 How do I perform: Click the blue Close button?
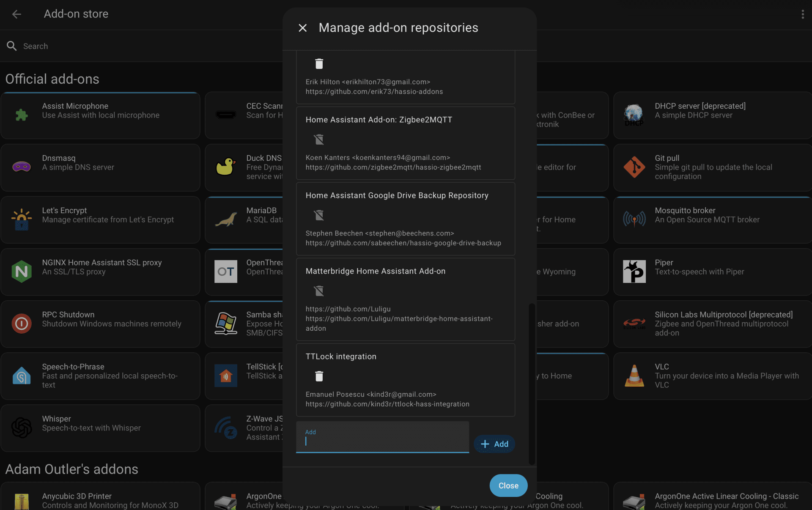click(508, 485)
